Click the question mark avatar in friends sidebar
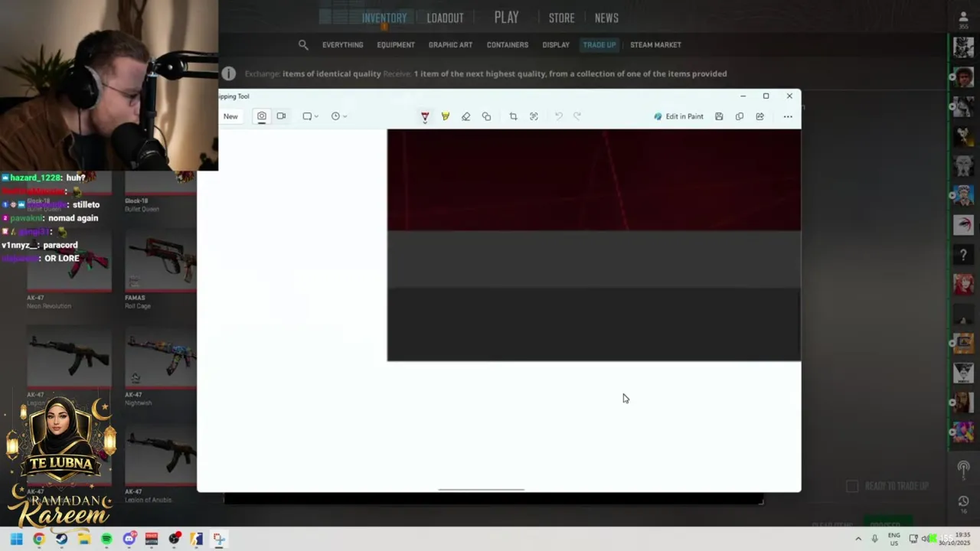The width and height of the screenshot is (980, 551). (964, 254)
